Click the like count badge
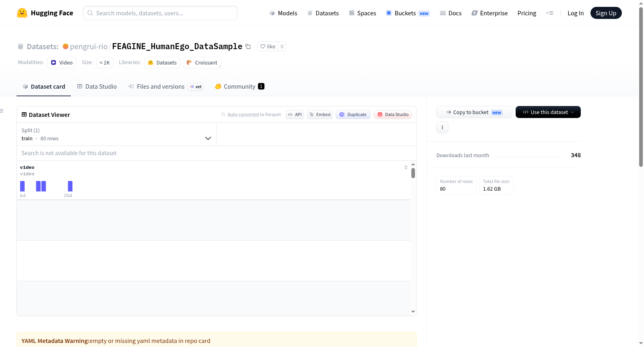 coord(282,46)
